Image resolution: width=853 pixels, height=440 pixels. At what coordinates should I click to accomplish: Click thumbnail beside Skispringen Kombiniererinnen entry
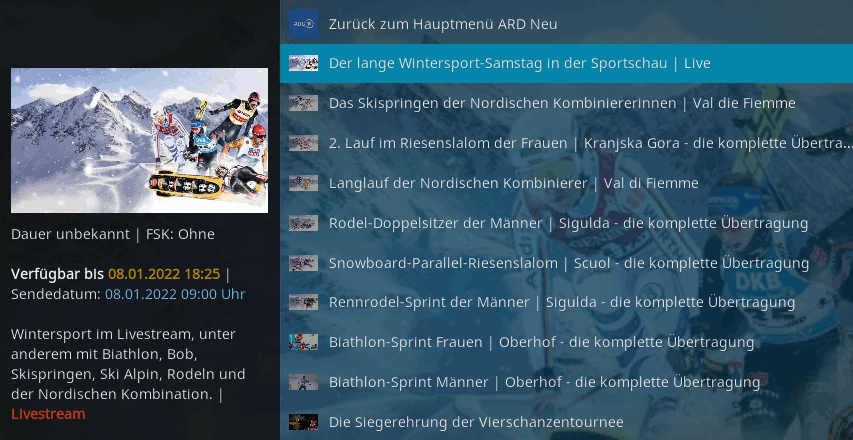coord(303,103)
